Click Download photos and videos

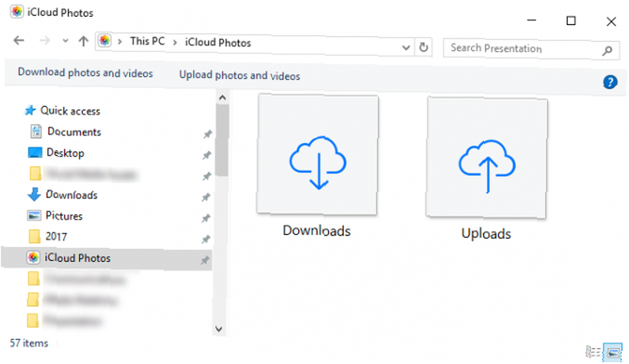point(86,72)
